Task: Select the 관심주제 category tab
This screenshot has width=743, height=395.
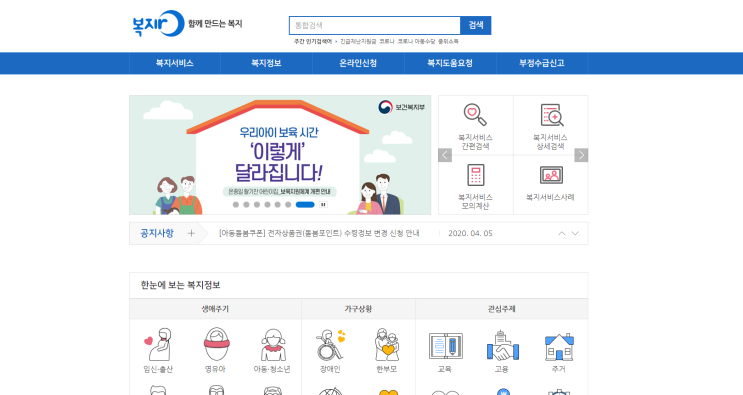Action: coord(502,309)
